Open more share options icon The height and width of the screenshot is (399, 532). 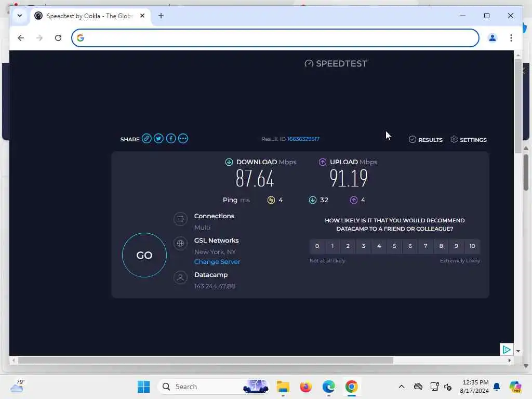(183, 138)
